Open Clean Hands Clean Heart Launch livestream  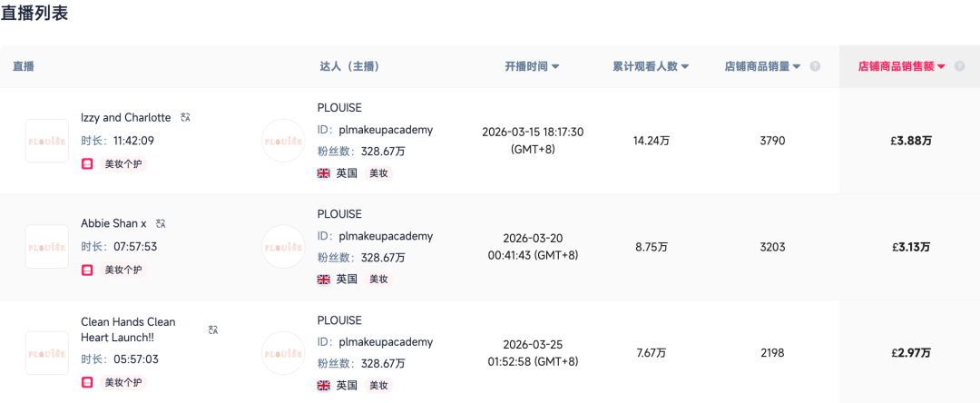(128, 329)
